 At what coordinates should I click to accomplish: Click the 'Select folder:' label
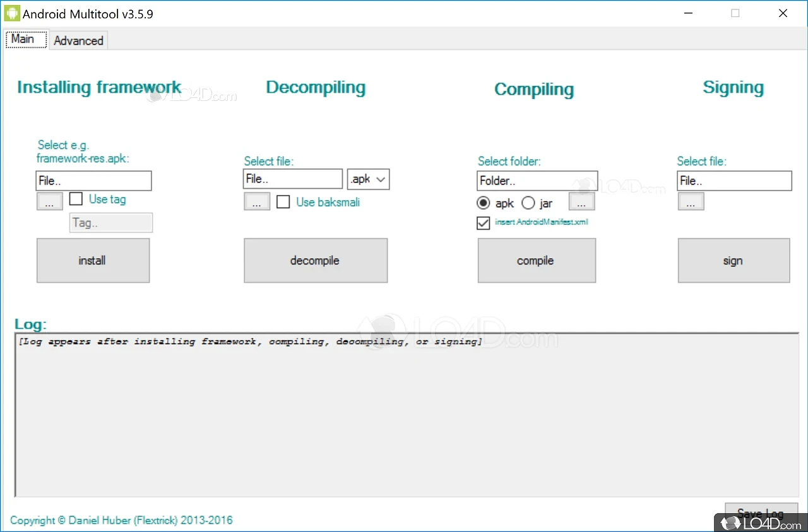(509, 161)
